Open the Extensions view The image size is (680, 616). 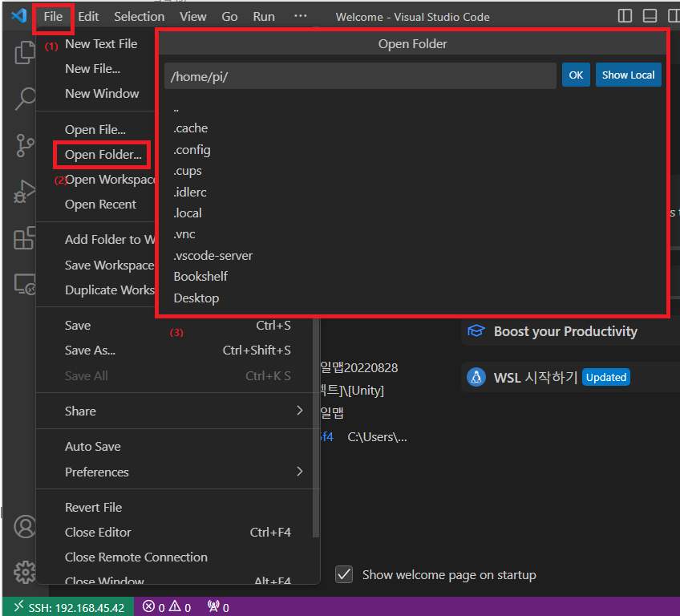tap(25, 237)
